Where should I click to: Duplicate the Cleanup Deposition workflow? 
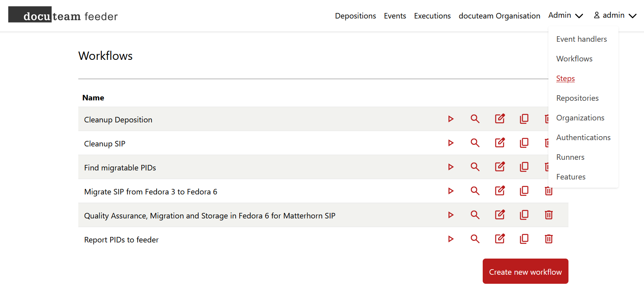pos(524,118)
